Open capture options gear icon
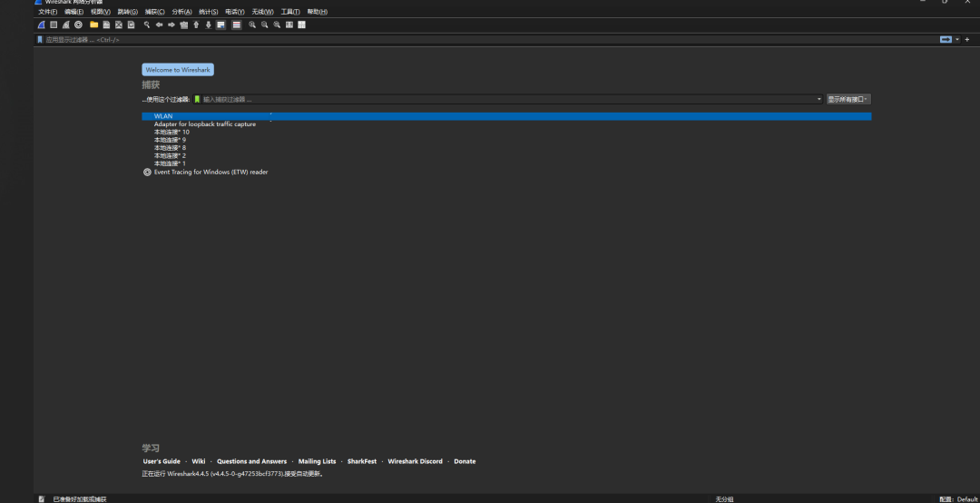Screen dimensions: 980x503 78,25
